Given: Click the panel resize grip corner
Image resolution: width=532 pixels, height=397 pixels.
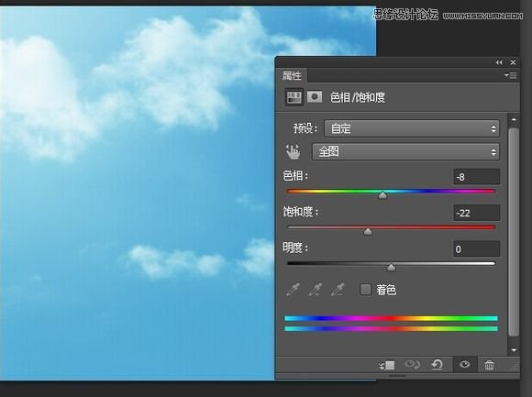Looking at the screenshot, I should pos(515,366).
